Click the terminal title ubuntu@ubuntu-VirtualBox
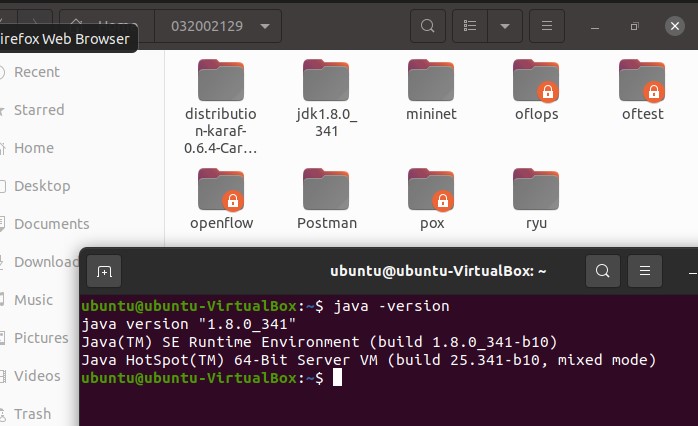The width and height of the screenshot is (698, 426). (x=438, y=271)
